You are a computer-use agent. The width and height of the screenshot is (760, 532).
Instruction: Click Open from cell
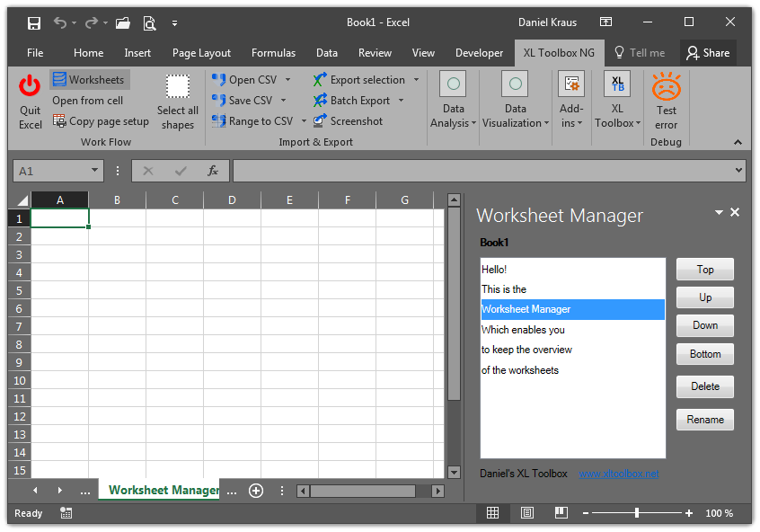(x=88, y=101)
